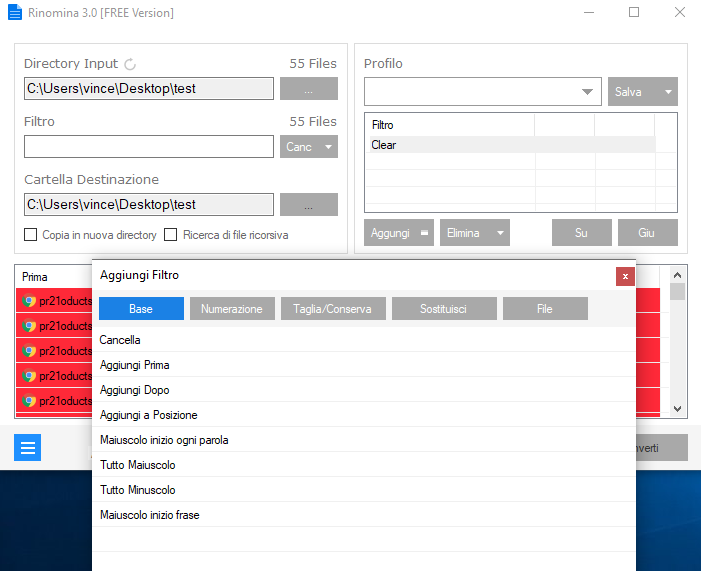This screenshot has height=571, width=701.
Task: Switch to the Numerazione tab
Action: pyautogui.click(x=232, y=309)
